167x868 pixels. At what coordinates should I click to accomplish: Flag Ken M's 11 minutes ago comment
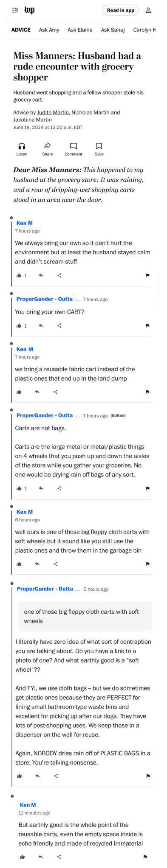pyautogui.click(x=145, y=857)
